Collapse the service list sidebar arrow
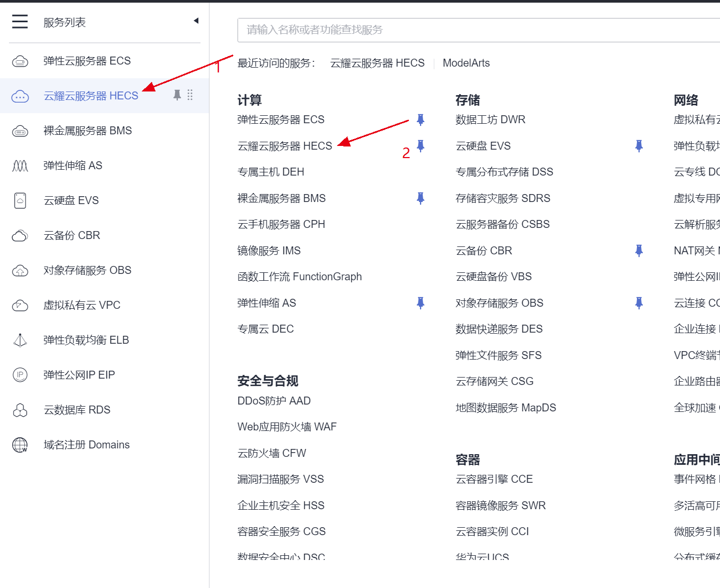Screen dimensions: 720x588 coord(196,21)
